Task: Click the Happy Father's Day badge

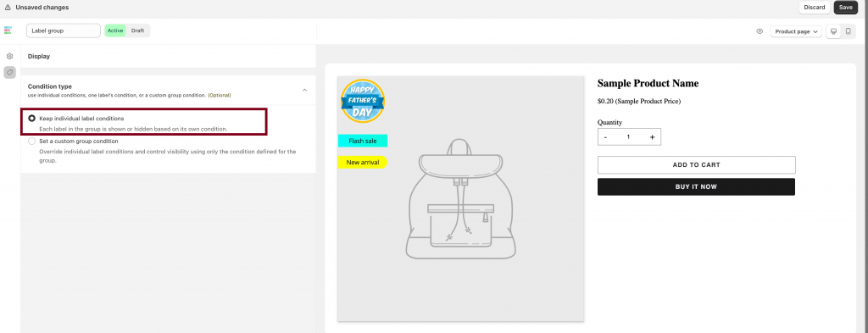Action: click(363, 101)
